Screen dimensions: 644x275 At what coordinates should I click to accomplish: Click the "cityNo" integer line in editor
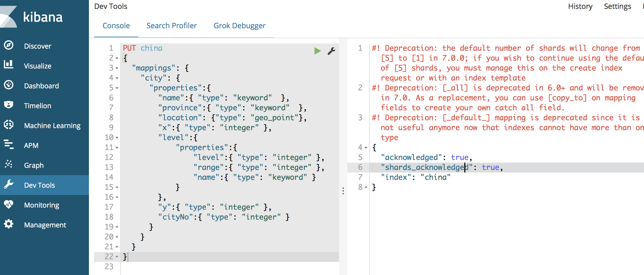pyautogui.click(x=224, y=217)
